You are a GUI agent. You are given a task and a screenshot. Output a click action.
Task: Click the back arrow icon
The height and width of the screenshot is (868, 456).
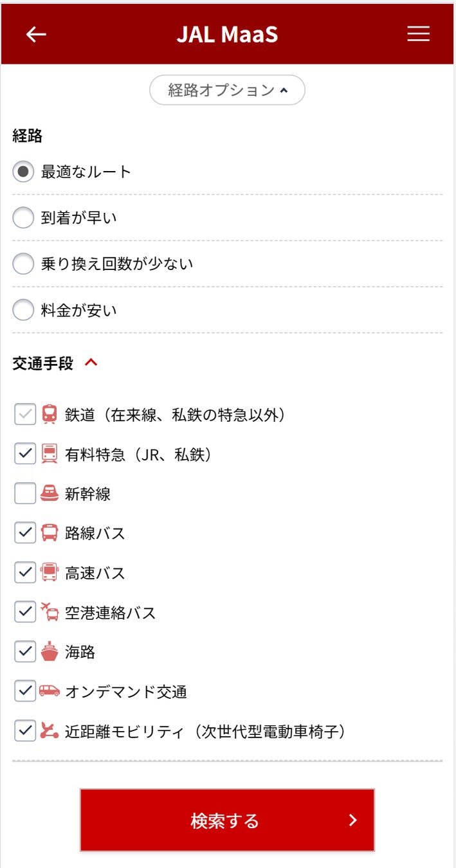(x=36, y=35)
